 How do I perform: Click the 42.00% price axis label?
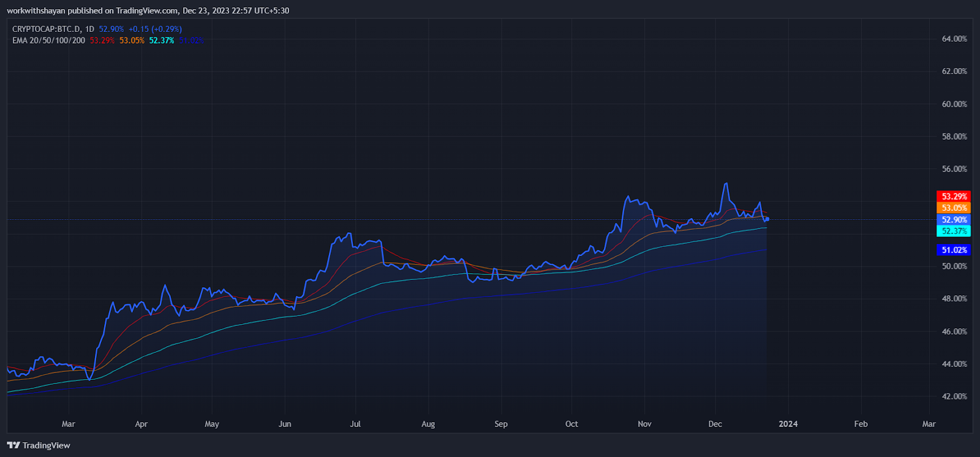(x=954, y=396)
